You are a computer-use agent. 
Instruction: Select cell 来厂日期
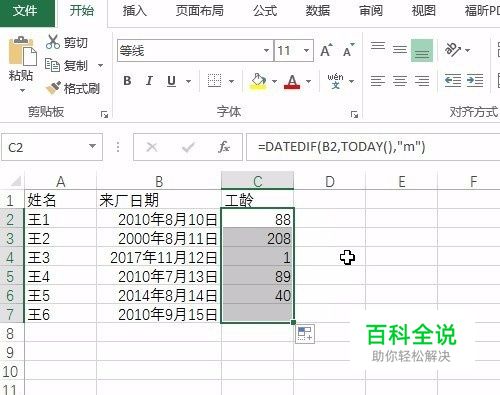(x=159, y=200)
